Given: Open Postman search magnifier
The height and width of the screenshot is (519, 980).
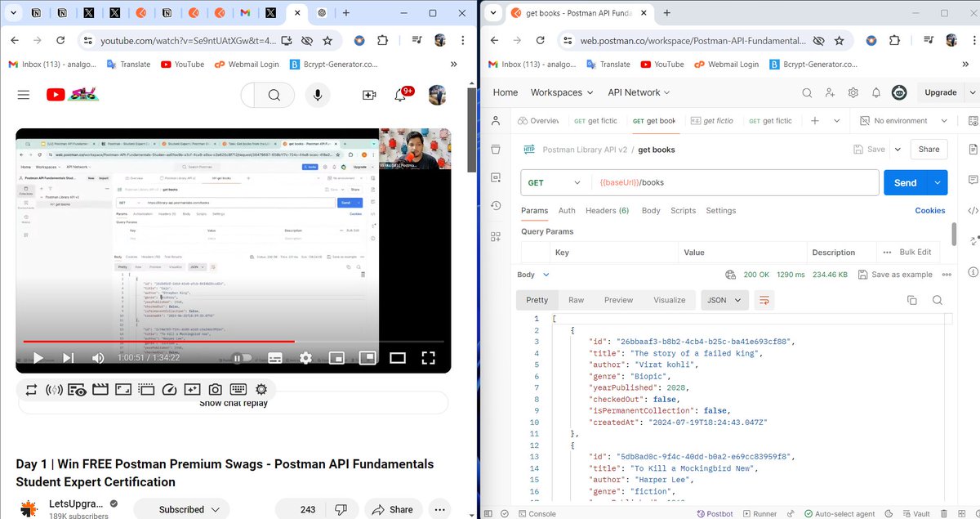Looking at the screenshot, I should [x=807, y=92].
